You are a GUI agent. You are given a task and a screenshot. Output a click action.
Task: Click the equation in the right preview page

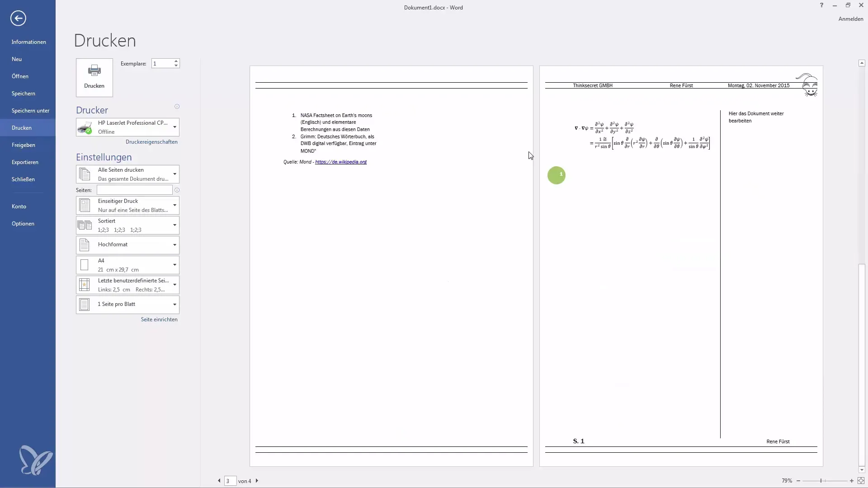point(642,136)
